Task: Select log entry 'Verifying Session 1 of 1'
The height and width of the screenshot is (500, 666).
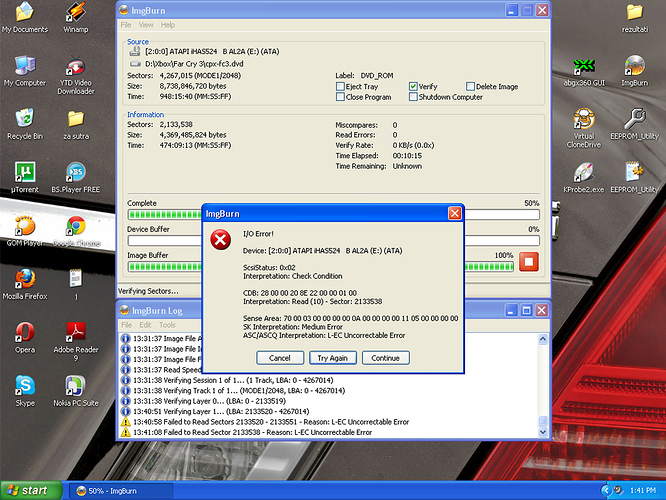Action: point(233,380)
